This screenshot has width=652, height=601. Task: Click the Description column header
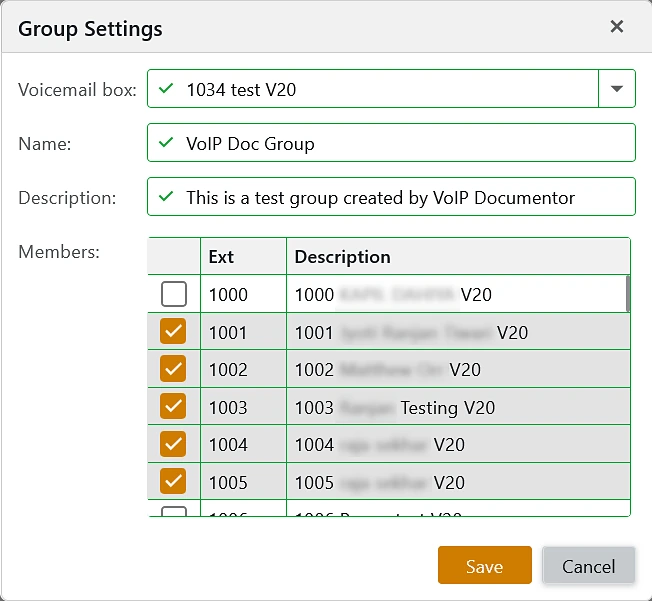pyautogui.click(x=458, y=256)
